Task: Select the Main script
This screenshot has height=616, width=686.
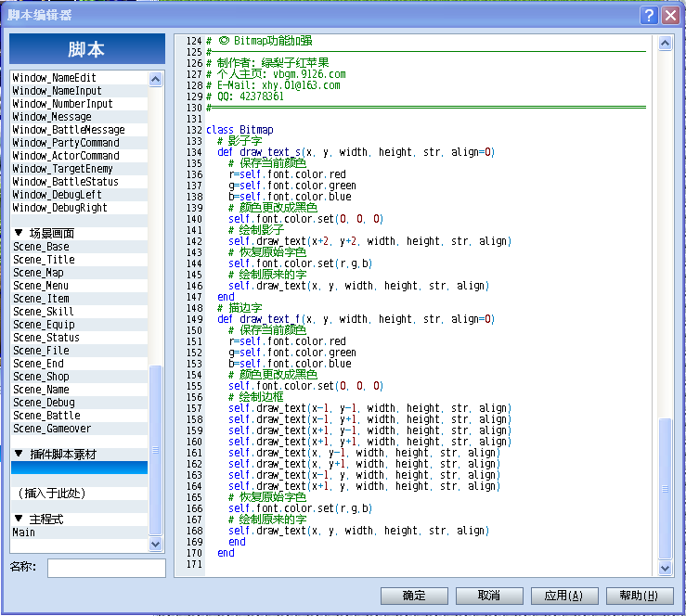Action: click(x=79, y=533)
